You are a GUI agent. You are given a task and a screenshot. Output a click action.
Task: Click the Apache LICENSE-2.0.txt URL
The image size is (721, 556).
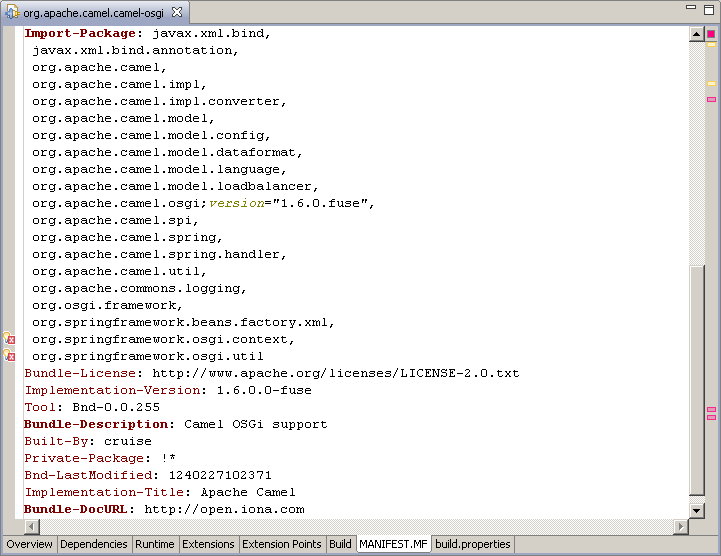click(x=336, y=373)
